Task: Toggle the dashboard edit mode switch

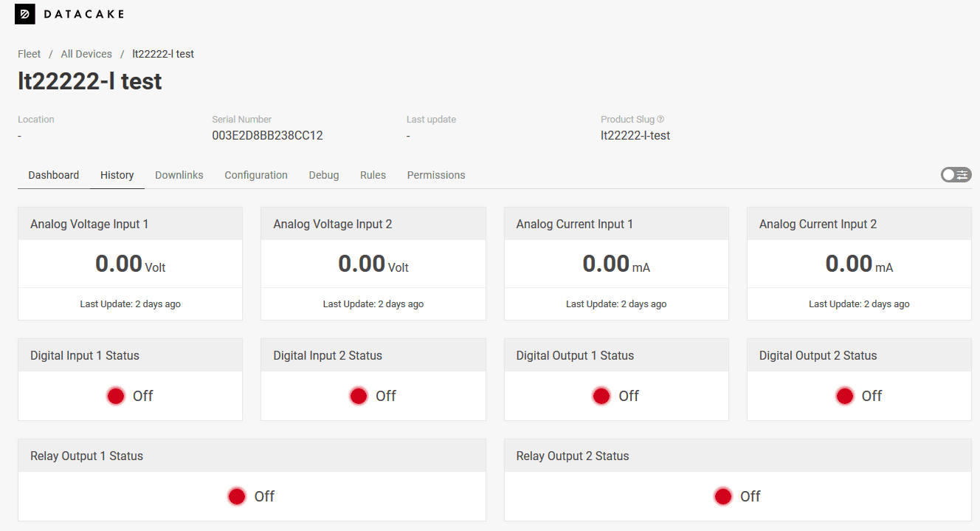Action: point(956,175)
